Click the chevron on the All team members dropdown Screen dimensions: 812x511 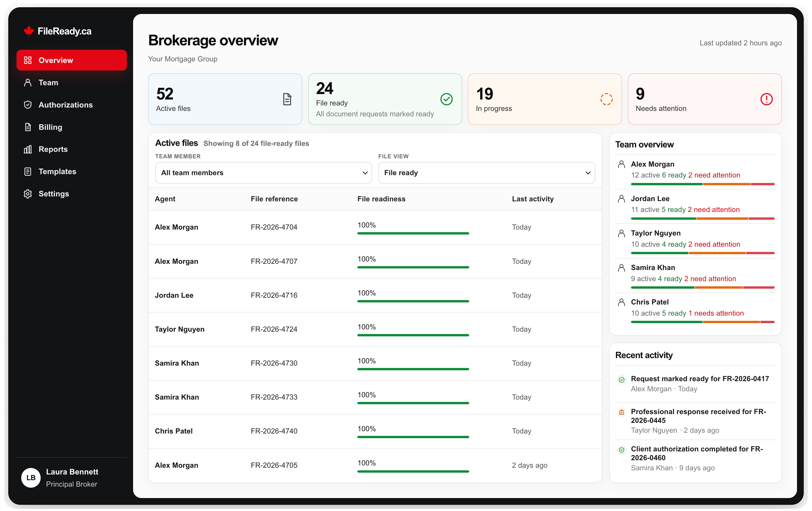[365, 173]
